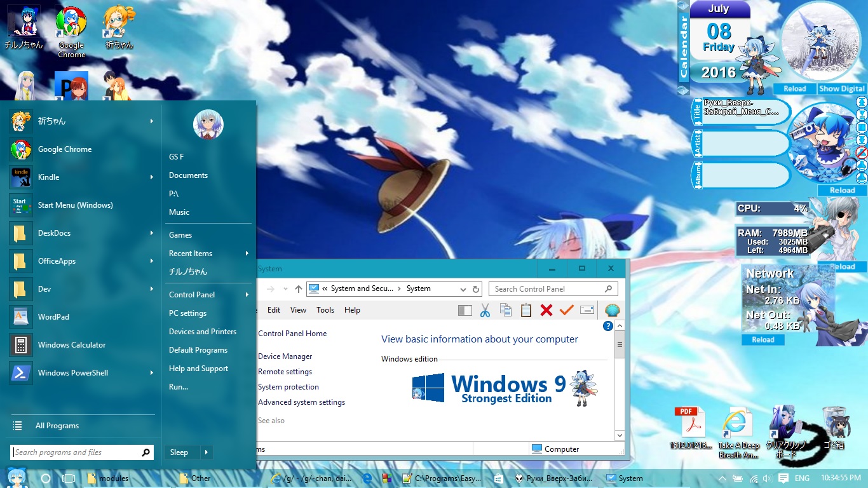This screenshot has width=868, height=488.
Task: Go up one level in System window
Action: coord(299,289)
